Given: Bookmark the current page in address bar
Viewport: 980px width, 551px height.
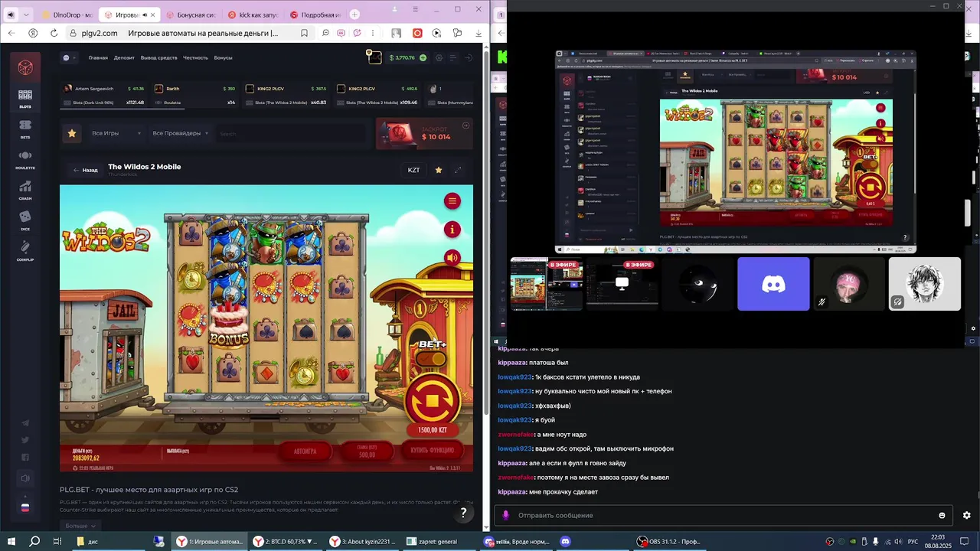Looking at the screenshot, I should pyautogui.click(x=304, y=33).
